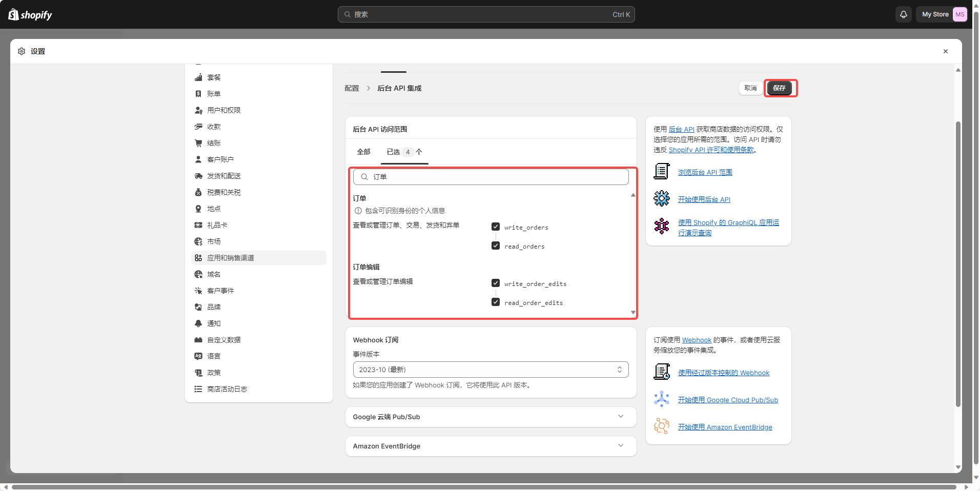Screen dimensions: 980x491
Task: Click the 地点 location pin icon
Action: coord(198,209)
